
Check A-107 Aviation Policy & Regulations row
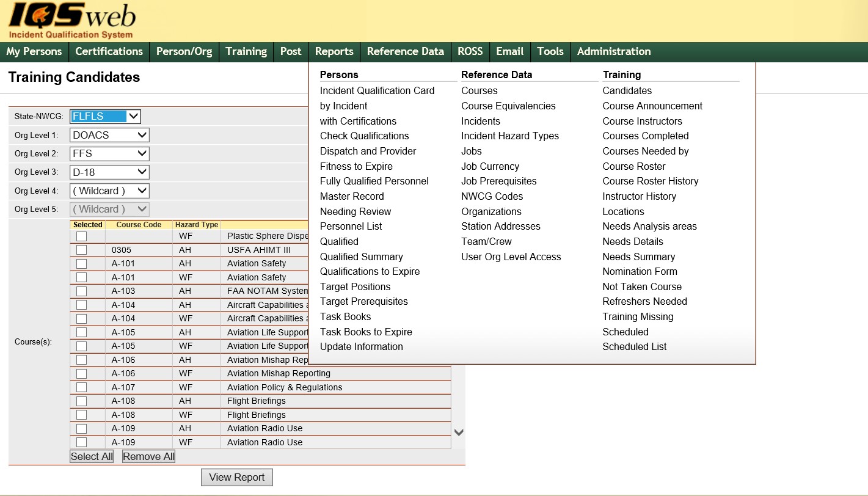(81, 387)
